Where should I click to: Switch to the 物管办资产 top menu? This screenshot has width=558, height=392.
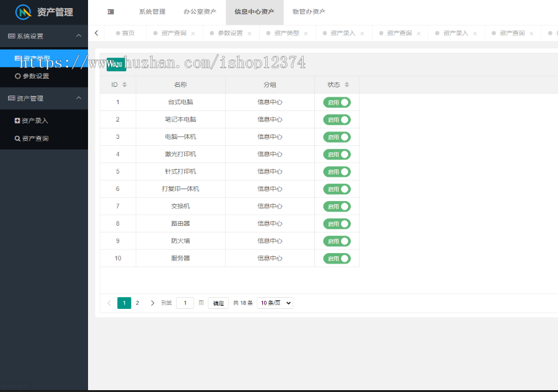pyautogui.click(x=309, y=12)
